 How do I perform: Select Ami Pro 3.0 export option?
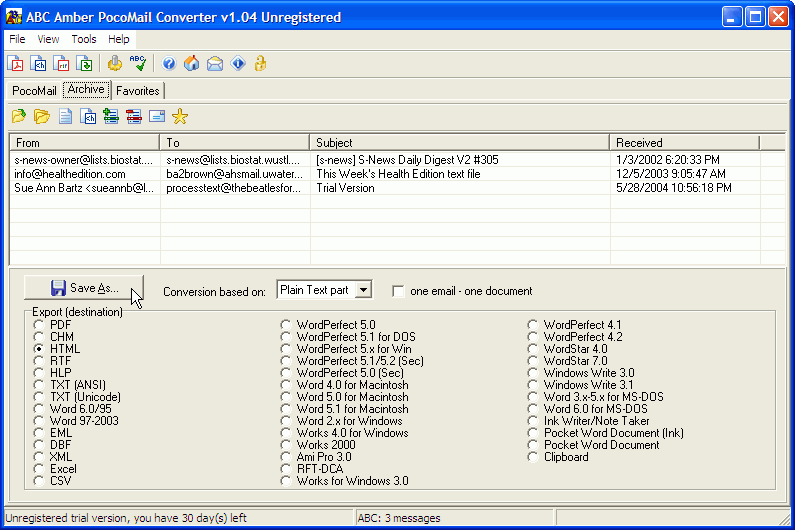coord(285,457)
